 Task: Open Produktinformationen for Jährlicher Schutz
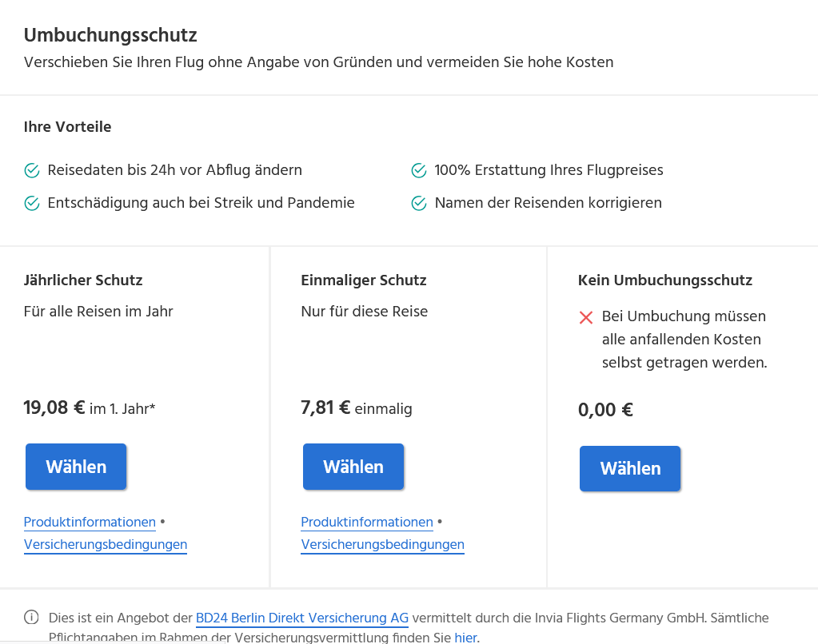(x=90, y=522)
